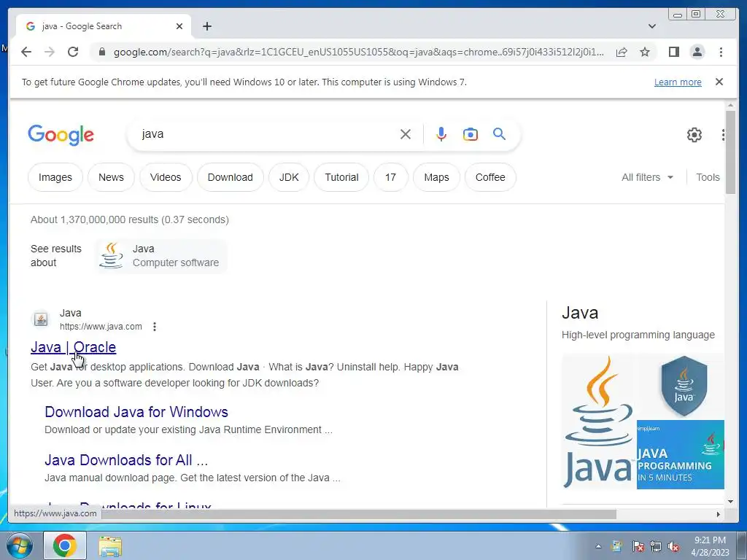
Task: Select the Maps filter chip
Action: [436, 177]
